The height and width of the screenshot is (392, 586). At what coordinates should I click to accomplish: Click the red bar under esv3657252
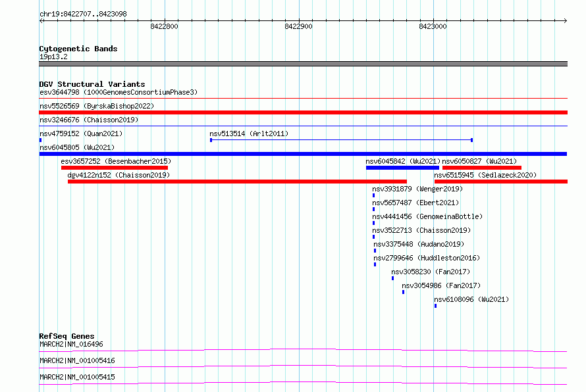[115, 168]
